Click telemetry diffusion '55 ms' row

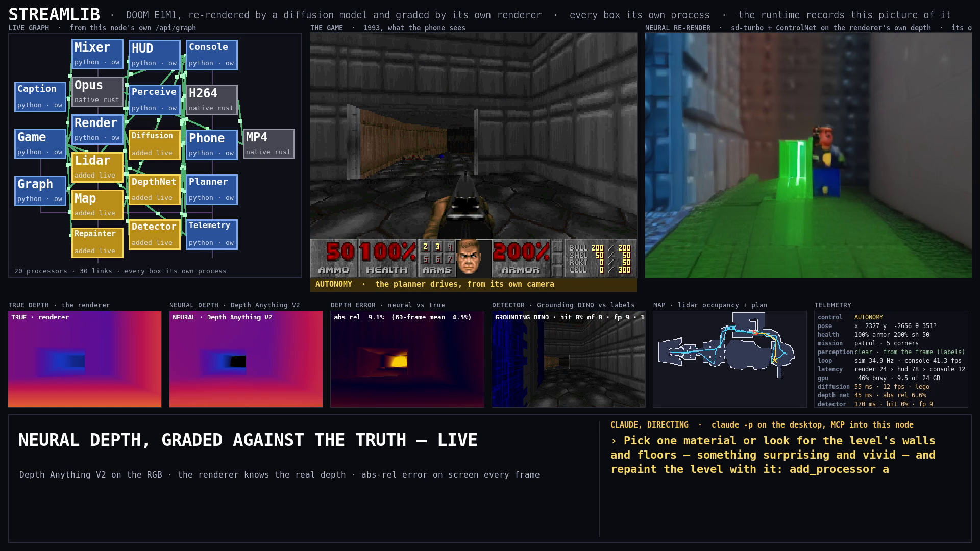[x=891, y=387]
